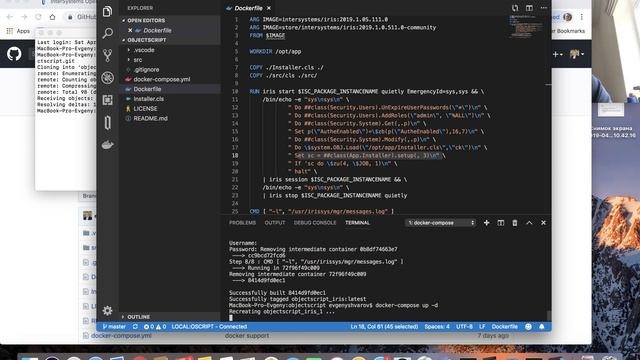The width and height of the screenshot is (640, 360).
Task: Click browser home button
Action: click(52, 17)
